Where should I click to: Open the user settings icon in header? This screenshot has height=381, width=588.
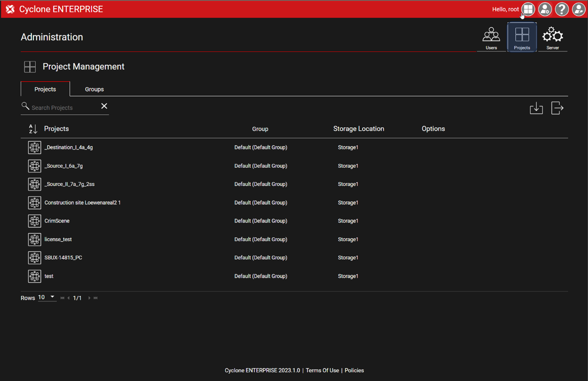pyautogui.click(x=545, y=9)
